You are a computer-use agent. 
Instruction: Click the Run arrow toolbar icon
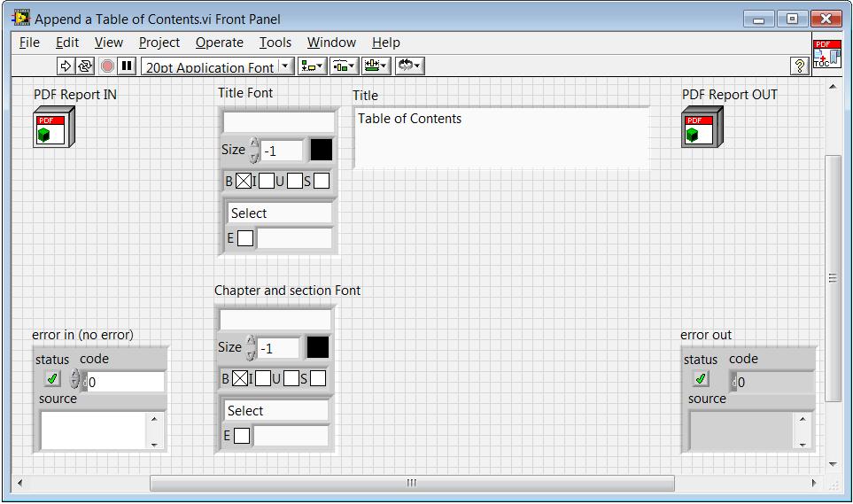(66, 66)
